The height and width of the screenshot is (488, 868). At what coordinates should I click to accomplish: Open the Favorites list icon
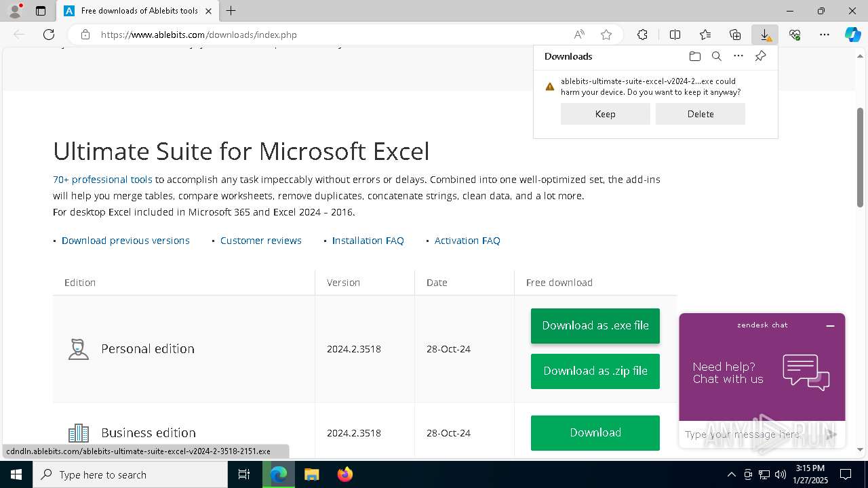tap(705, 35)
